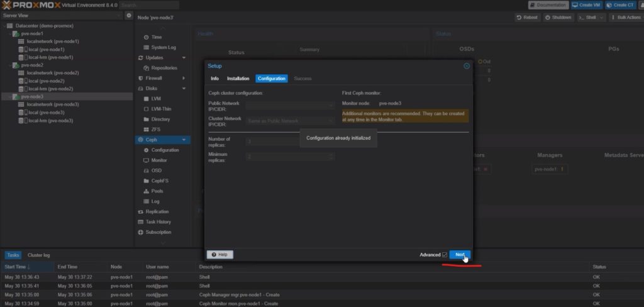Select the 'Ceph Manager mgr.pve-node1 - Create' task
The width and height of the screenshot is (644, 307).
(x=322, y=295)
